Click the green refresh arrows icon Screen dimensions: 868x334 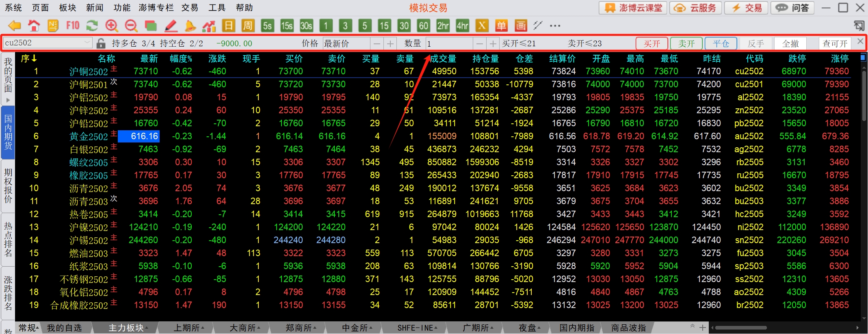tap(92, 26)
